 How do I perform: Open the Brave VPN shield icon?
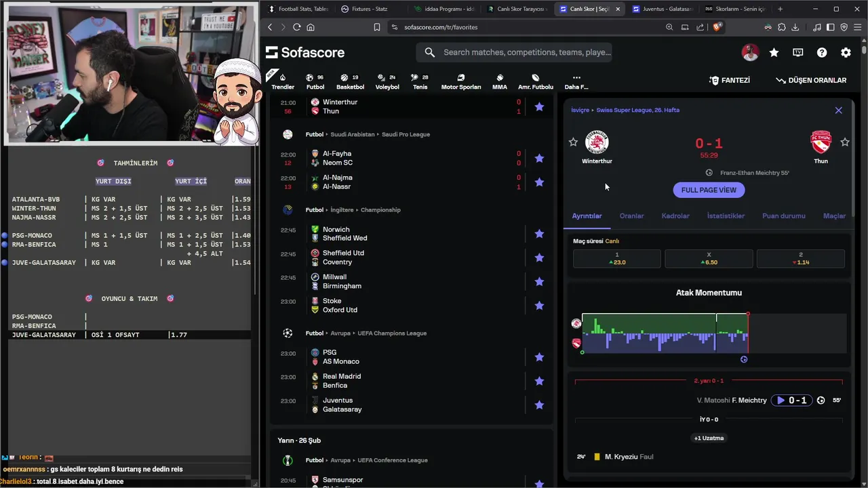point(844,27)
